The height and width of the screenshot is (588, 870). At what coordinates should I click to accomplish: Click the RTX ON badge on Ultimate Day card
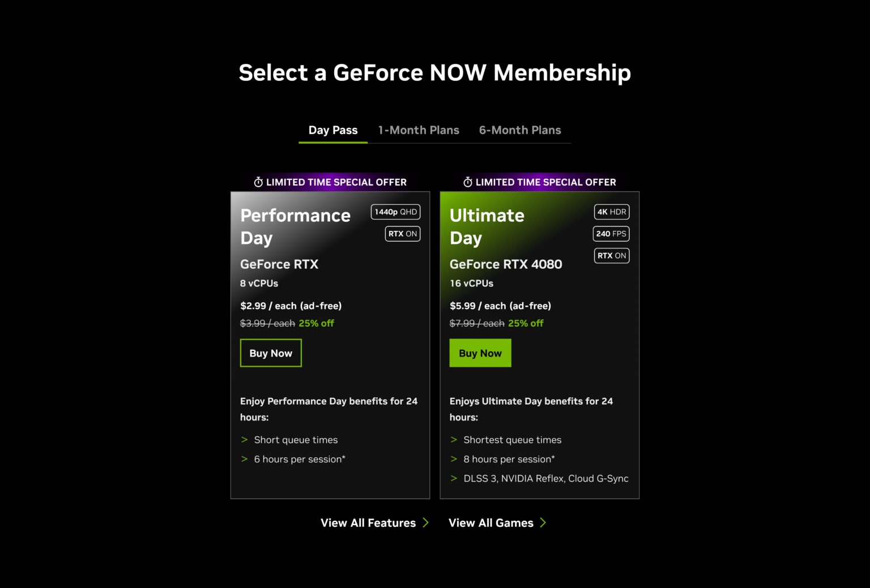(x=611, y=255)
